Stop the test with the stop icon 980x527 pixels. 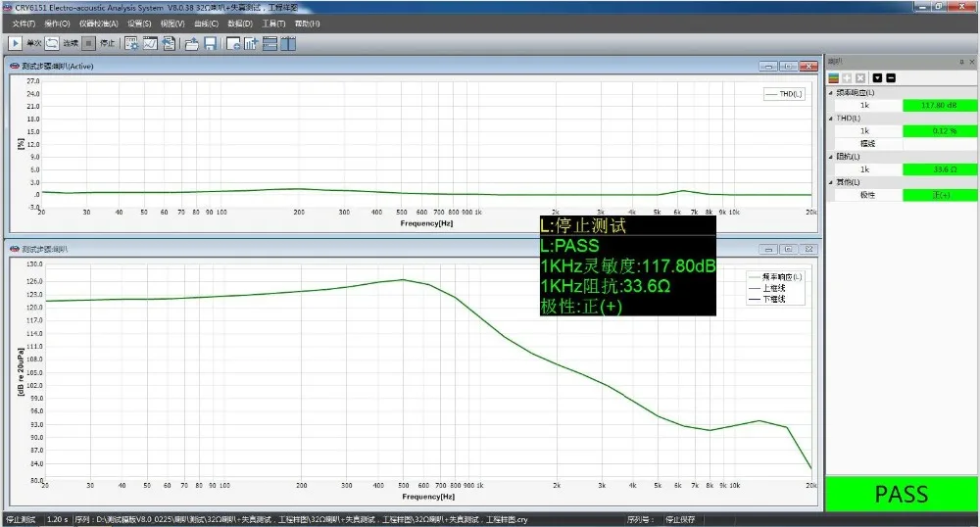(x=89, y=43)
